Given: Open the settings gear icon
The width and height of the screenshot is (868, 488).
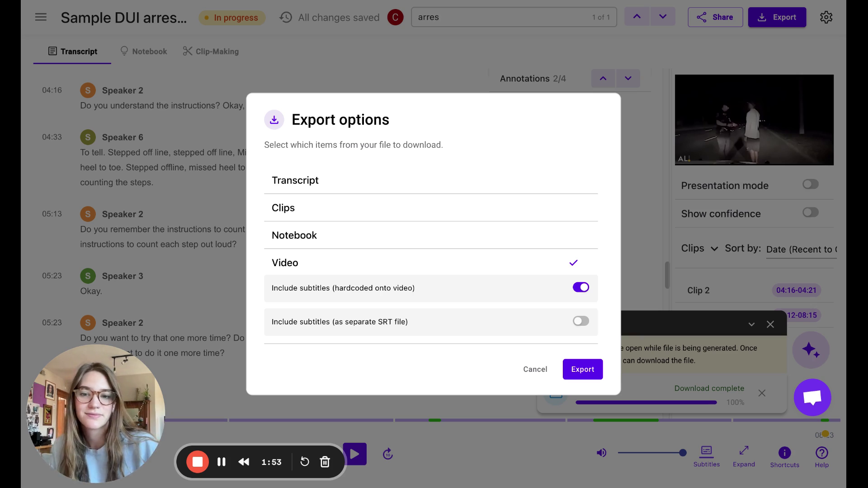Looking at the screenshot, I should pyautogui.click(x=826, y=17).
